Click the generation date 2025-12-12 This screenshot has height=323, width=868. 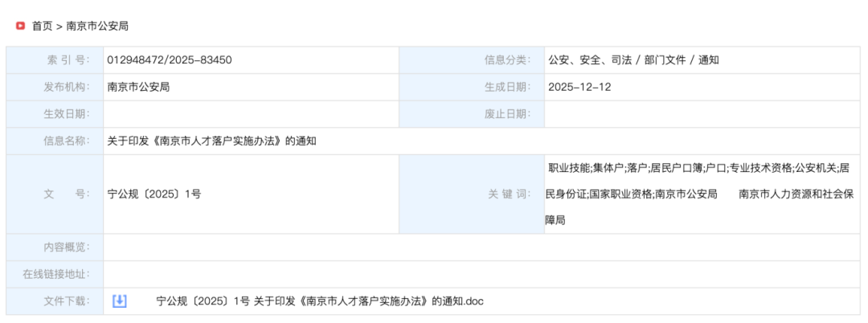coord(579,87)
